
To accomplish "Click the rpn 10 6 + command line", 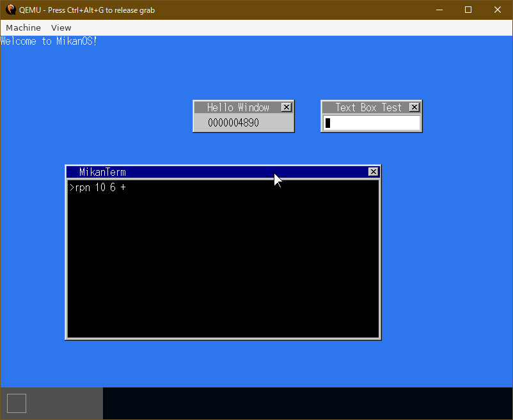I will tap(97, 187).
